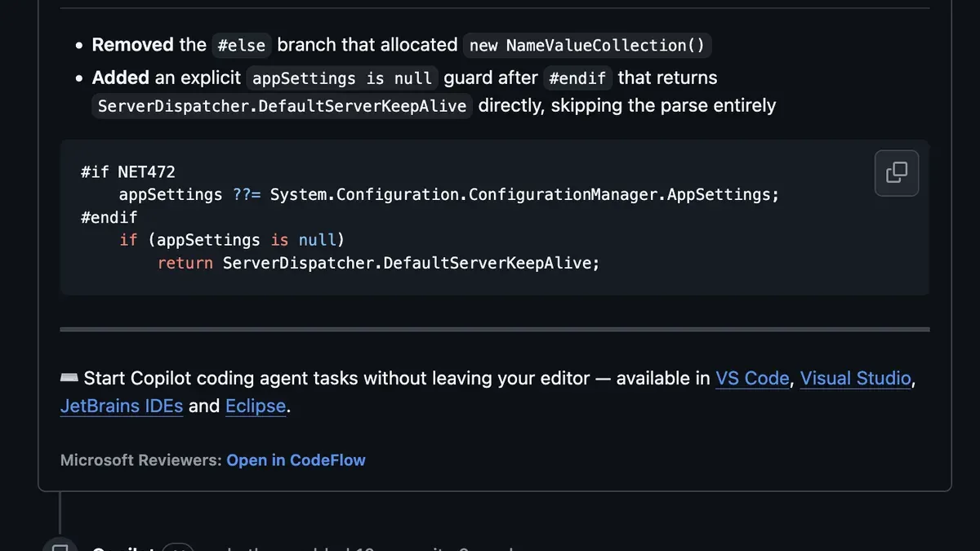Click the bold word 'Removed'
Screen dimensions: 980x551
132,45
